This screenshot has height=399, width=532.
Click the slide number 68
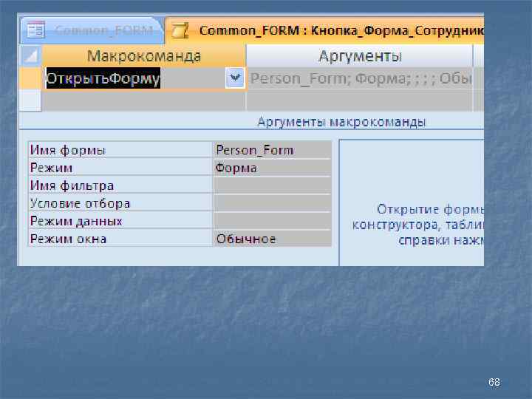[x=494, y=382]
